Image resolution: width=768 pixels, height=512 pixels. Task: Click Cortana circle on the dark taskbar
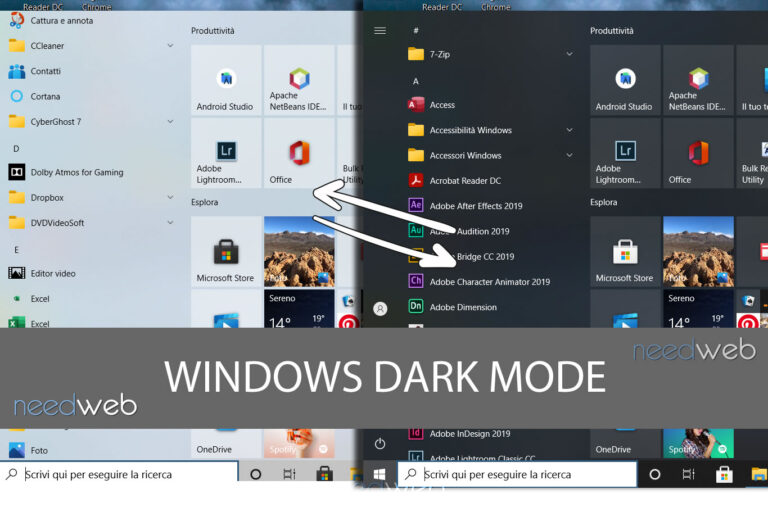coord(655,474)
